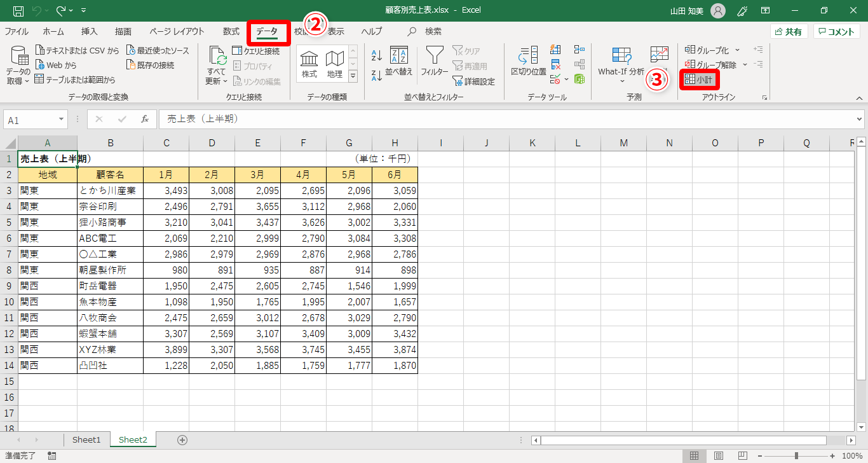Collapse the ribbon with the chevron
Screen dimensions: 868x463
pyautogui.click(x=859, y=98)
